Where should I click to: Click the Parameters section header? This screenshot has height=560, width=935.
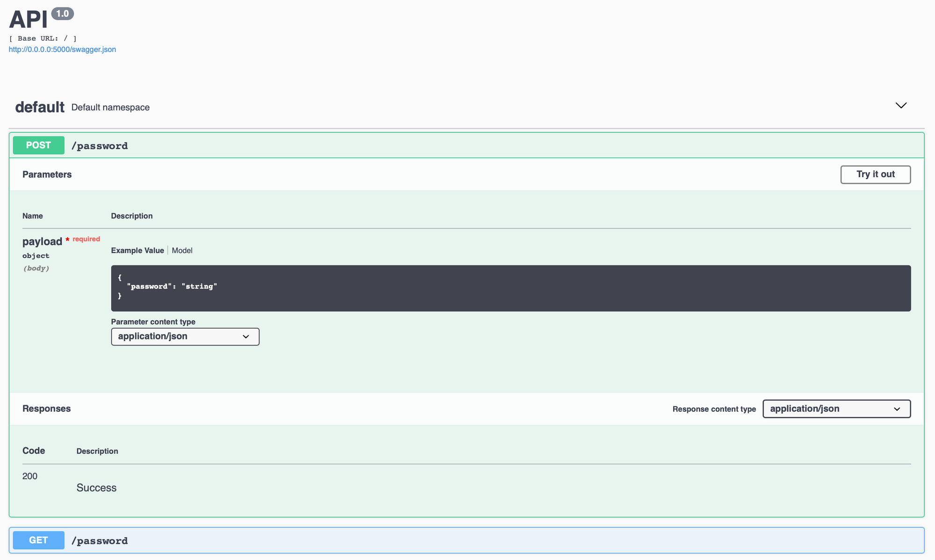(x=47, y=174)
